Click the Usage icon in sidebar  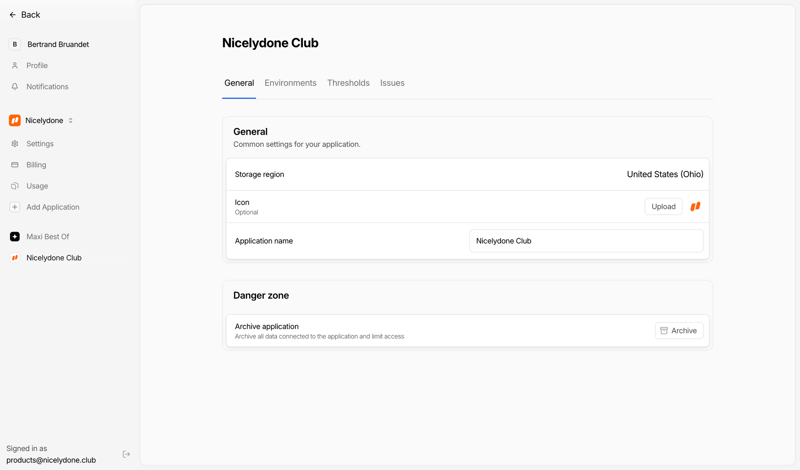15,186
